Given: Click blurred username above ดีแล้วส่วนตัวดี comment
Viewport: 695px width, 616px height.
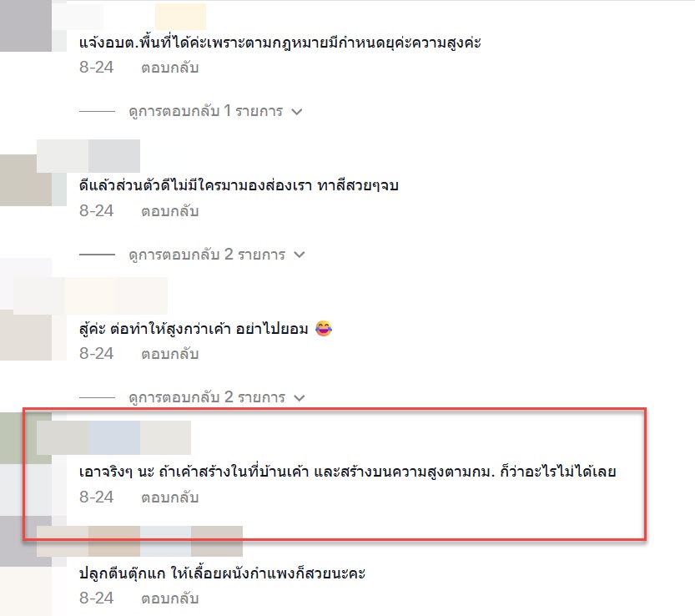Looking at the screenshot, I should 88,155.
